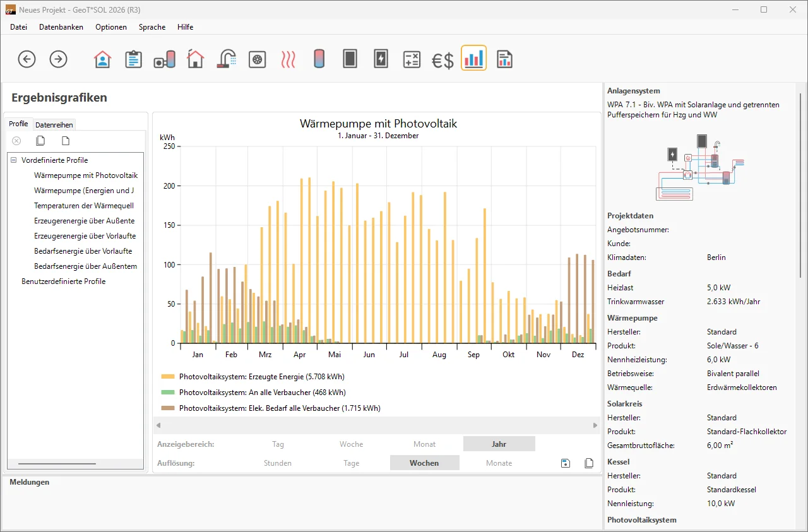Set resolution to Tage

(351, 463)
